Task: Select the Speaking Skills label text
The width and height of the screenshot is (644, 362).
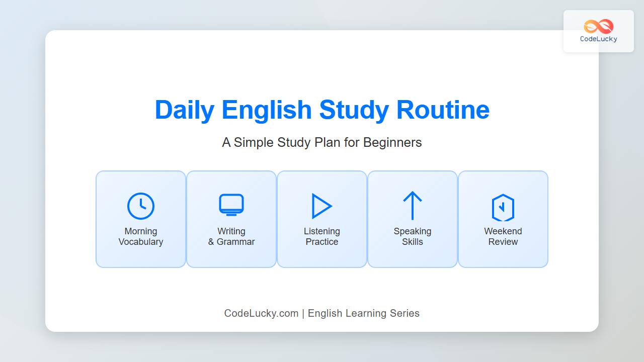Action: [x=413, y=237]
